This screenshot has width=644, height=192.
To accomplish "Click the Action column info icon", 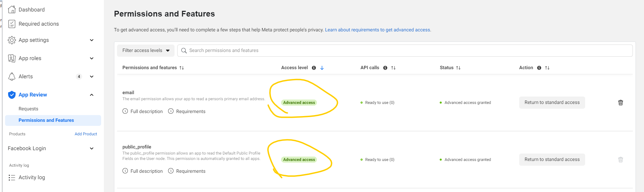I will point(539,68).
